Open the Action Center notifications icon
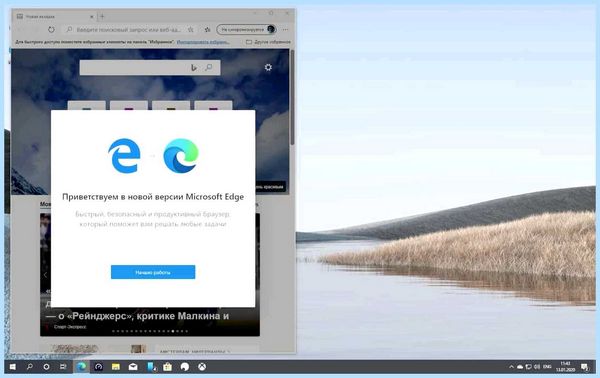600x378 pixels. 585,367
